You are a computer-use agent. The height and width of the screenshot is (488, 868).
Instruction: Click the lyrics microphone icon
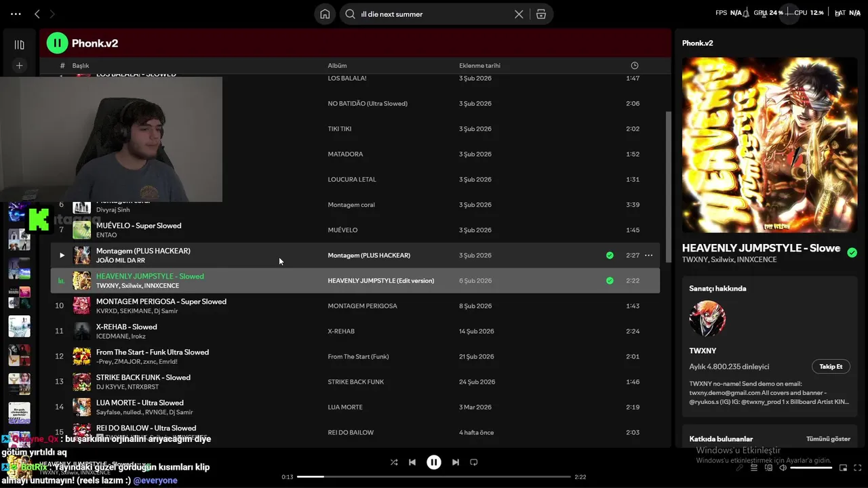[x=739, y=468]
